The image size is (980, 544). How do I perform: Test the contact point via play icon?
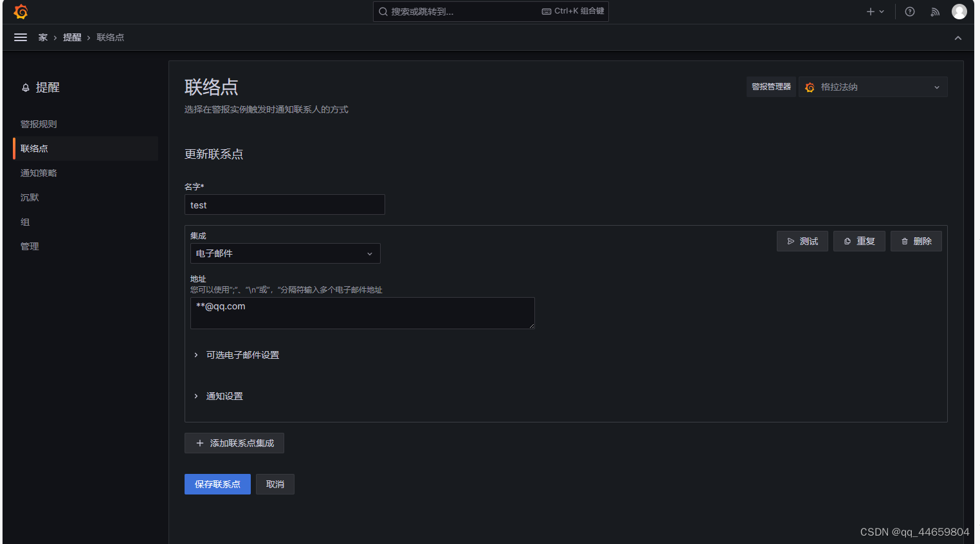(x=802, y=240)
